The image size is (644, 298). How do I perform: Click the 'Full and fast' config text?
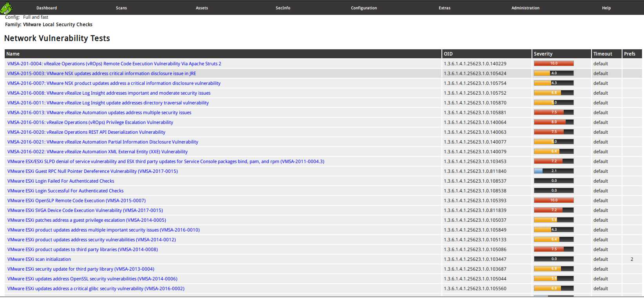coord(36,17)
